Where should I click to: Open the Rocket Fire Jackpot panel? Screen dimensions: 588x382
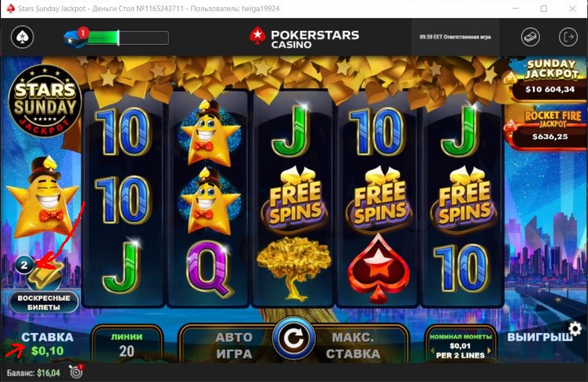549,128
